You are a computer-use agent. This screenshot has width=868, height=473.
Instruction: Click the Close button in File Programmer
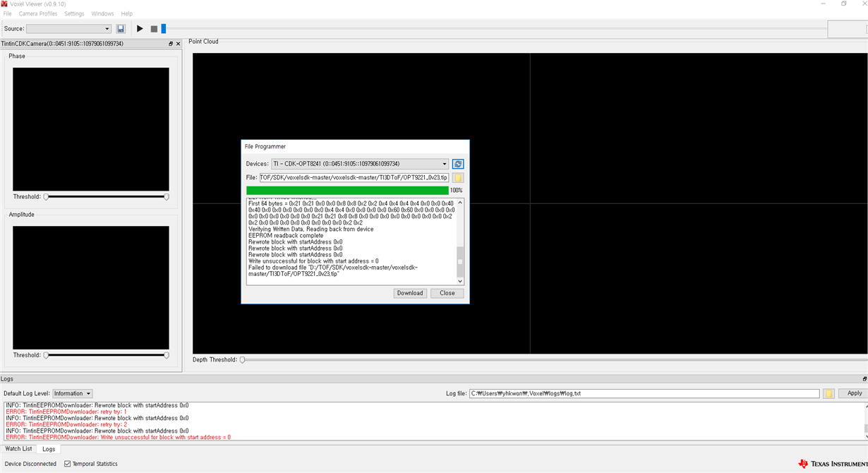click(447, 293)
